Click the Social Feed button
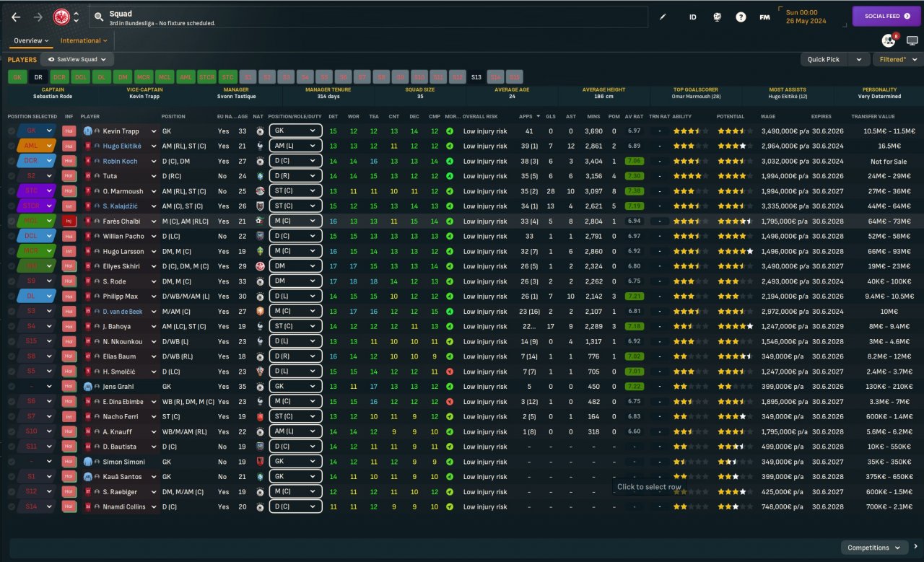The image size is (924, 562). pyautogui.click(x=886, y=16)
